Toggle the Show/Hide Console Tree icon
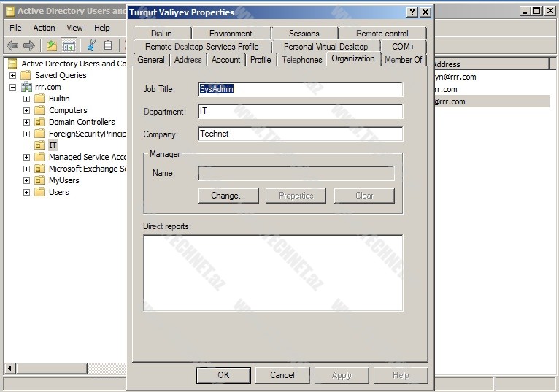This screenshot has height=392, width=559. tap(69, 45)
